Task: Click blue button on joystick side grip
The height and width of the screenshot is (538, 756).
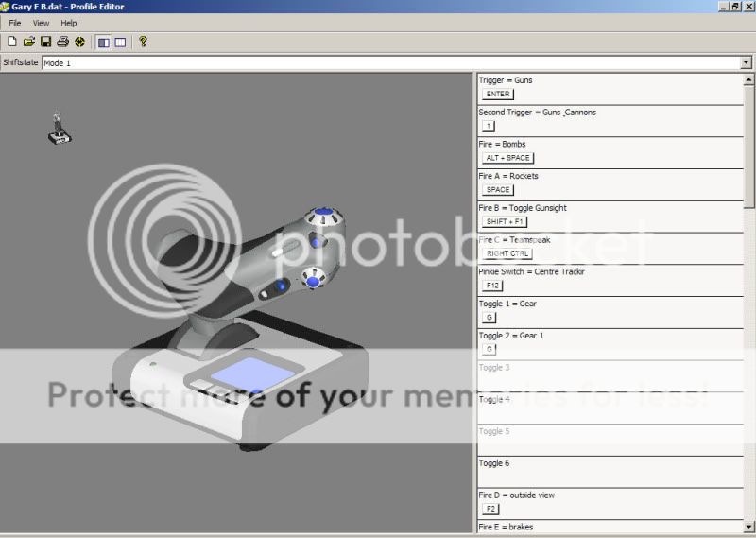Action: coord(280,286)
